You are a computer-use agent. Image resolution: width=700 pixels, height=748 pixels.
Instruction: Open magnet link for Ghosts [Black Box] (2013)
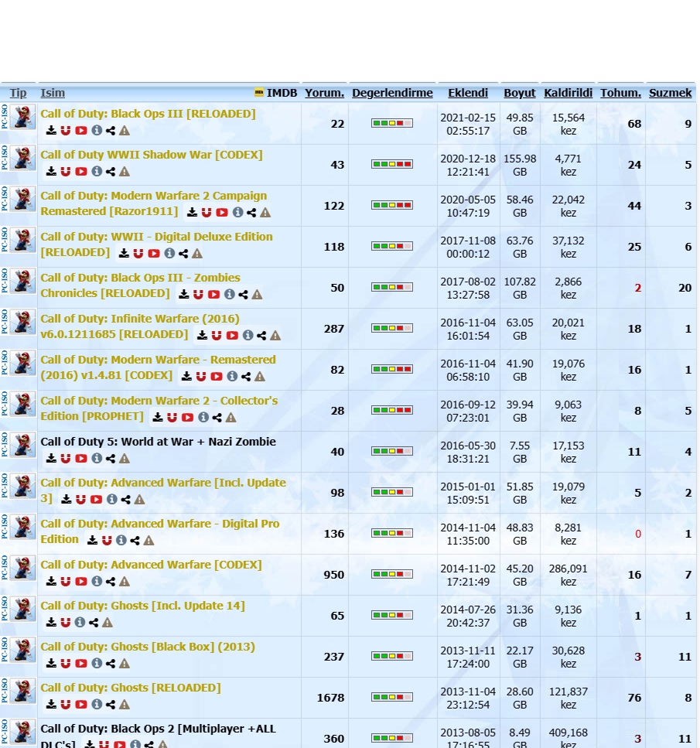coord(66,664)
